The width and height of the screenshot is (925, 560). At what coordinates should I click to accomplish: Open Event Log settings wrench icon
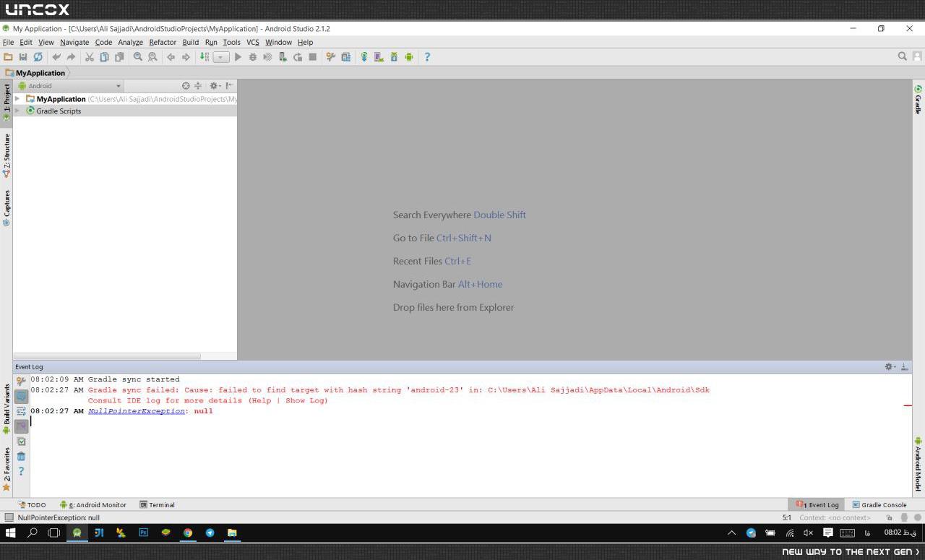pyautogui.click(x=21, y=381)
